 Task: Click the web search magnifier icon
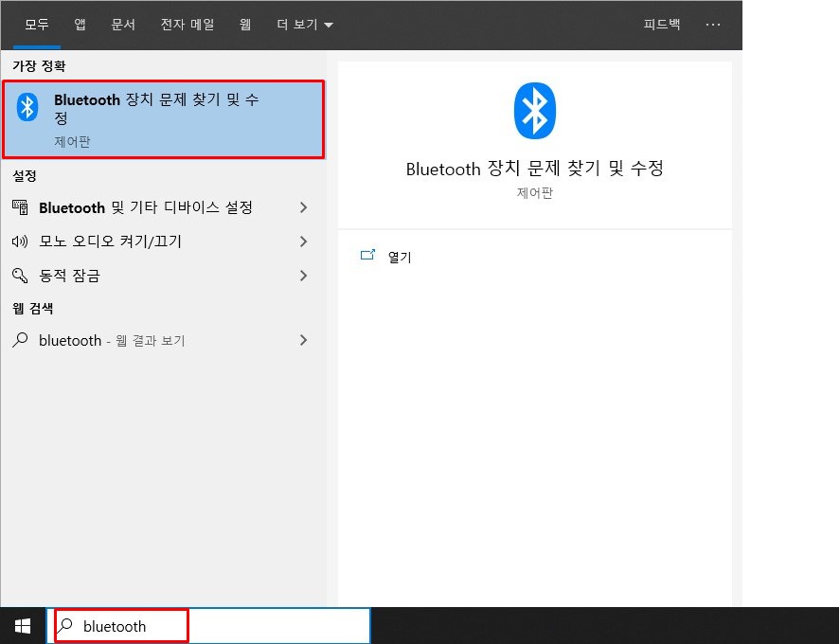click(x=20, y=340)
